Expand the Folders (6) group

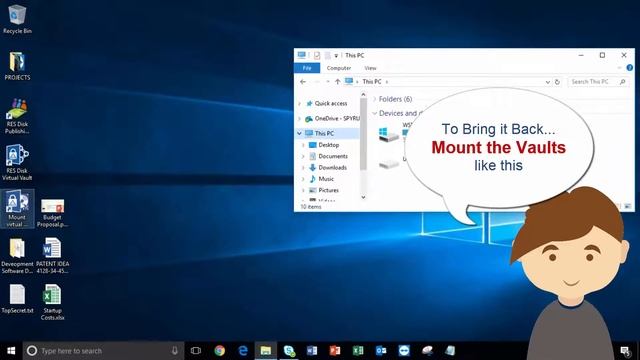(x=375, y=99)
